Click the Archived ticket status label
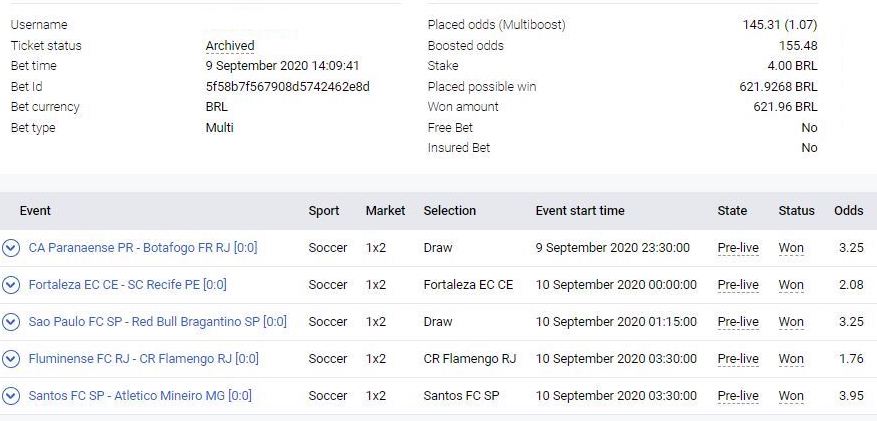Viewport: 877px width, 421px height. [230, 46]
